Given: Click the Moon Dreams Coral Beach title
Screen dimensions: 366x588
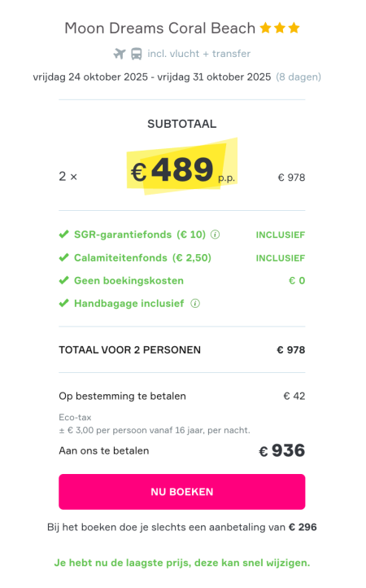Looking at the screenshot, I should click(160, 29).
